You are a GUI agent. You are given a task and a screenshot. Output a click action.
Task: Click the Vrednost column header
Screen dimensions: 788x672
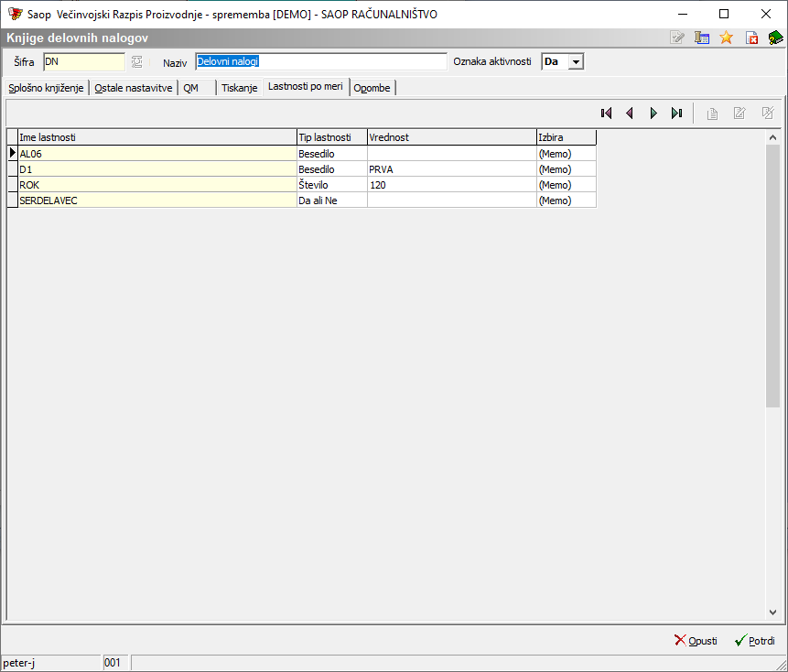click(x=452, y=137)
